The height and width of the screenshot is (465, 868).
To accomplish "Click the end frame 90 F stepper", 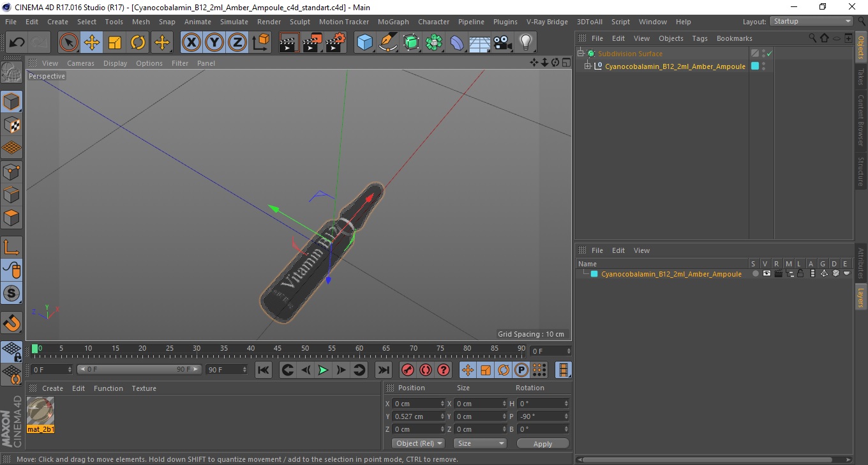I will tap(244, 370).
